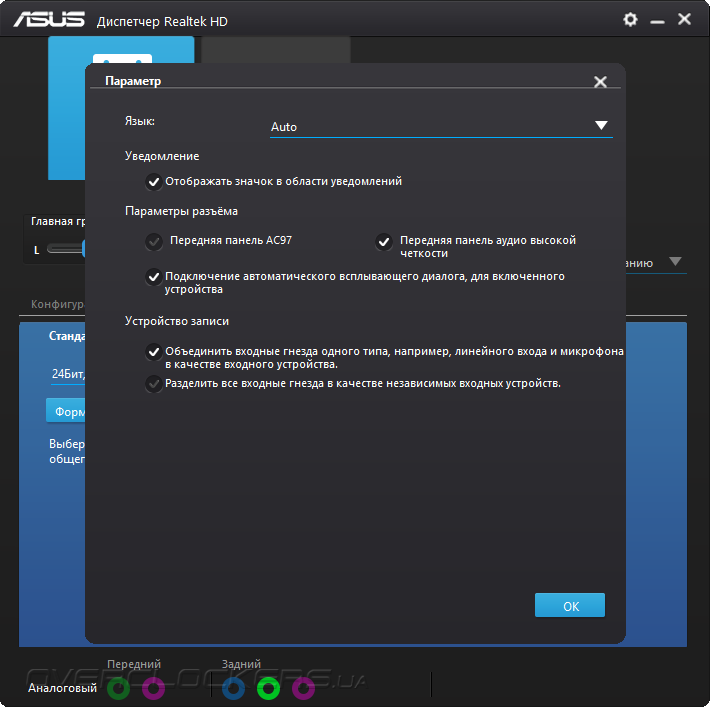
Task: Open the settings gear in title bar
Action: coord(630,19)
